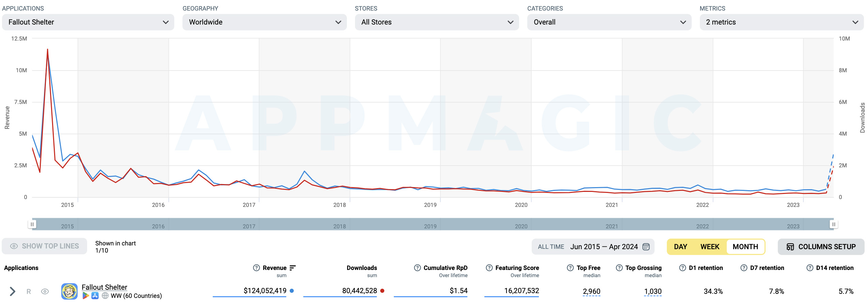Click the Top Grossing column header
This screenshot has height=302, width=868.
[643, 268]
